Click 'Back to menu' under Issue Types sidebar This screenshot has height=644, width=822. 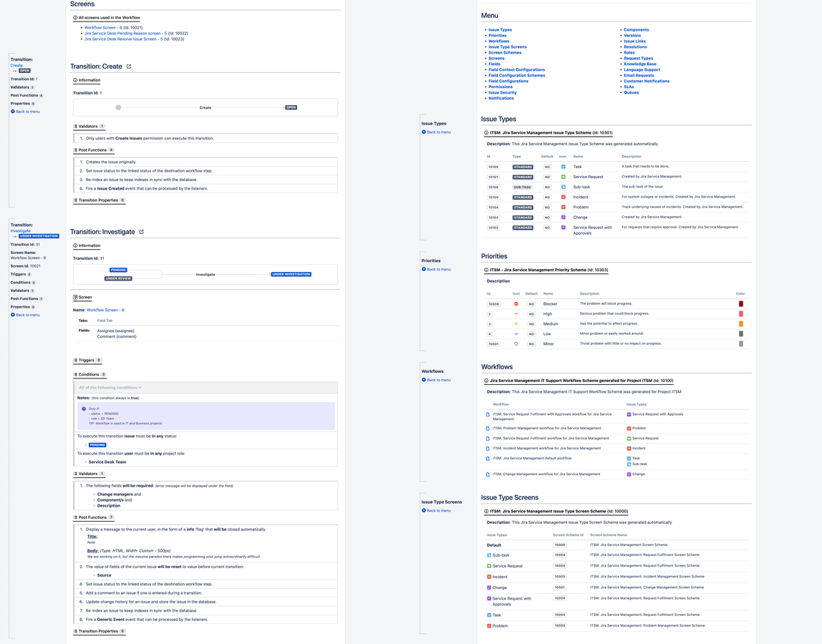tap(436, 132)
